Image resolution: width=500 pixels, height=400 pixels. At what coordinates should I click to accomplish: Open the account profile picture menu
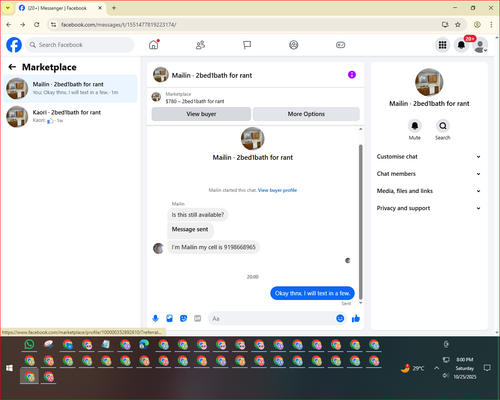[480, 45]
